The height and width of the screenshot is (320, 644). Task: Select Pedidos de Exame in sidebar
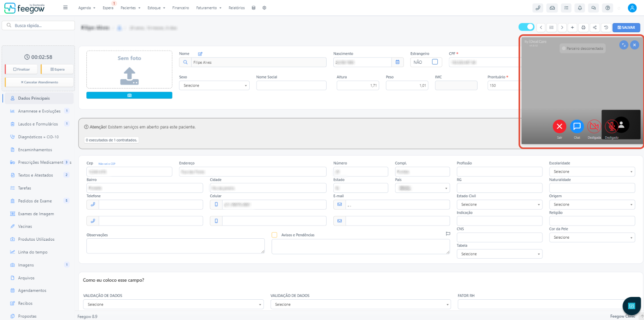[38, 201]
